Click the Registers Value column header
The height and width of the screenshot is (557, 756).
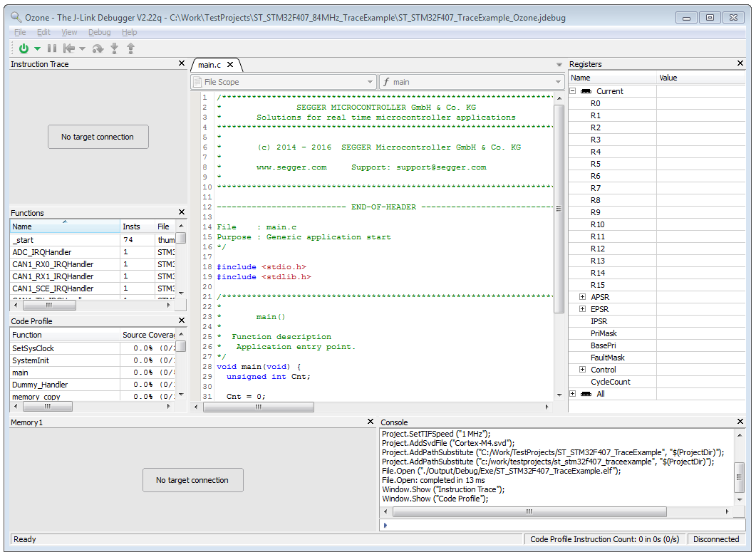pos(701,78)
